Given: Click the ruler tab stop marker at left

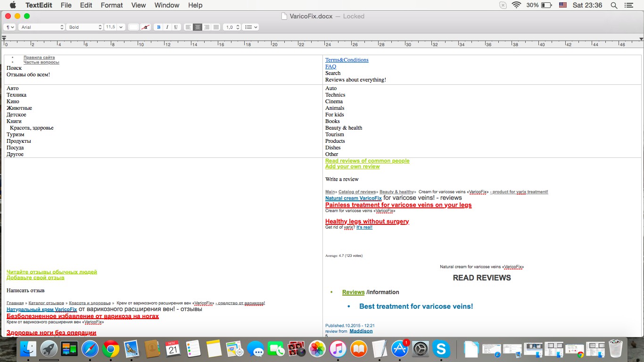Looking at the screenshot, I should (x=4, y=38).
